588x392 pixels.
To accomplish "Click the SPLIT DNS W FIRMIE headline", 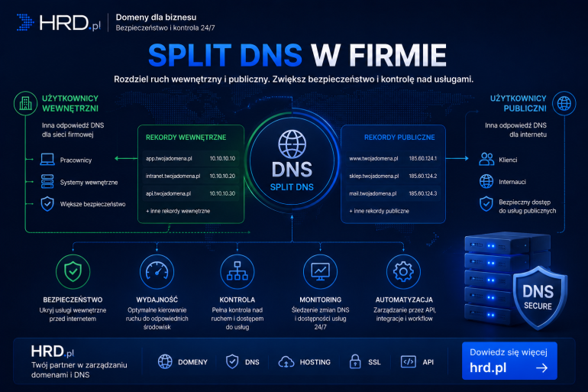I will point(297,55).
